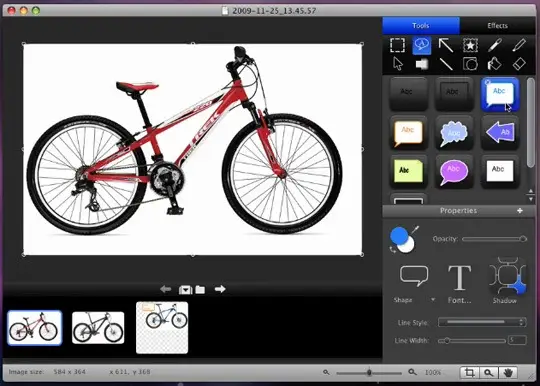Choose the blue cloud callout style
Image resolution: width=540 pixels, height=386 pixels.
pyautogui.click(x=454, y=133)
